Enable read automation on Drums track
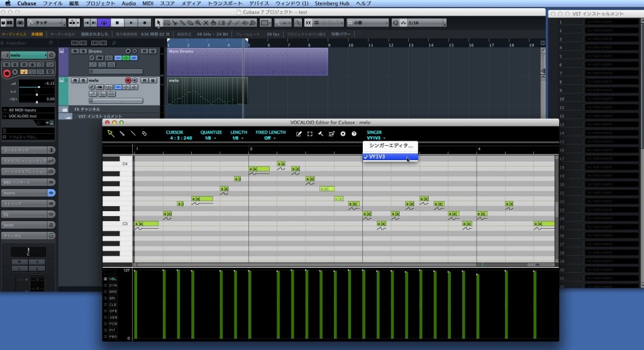Screen dimensions: 644x350 click(x=145, y=52)
